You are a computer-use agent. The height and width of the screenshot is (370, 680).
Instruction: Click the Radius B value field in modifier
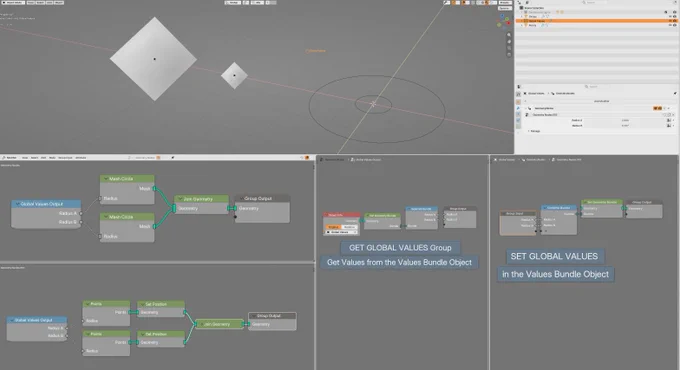coord(625,125)
